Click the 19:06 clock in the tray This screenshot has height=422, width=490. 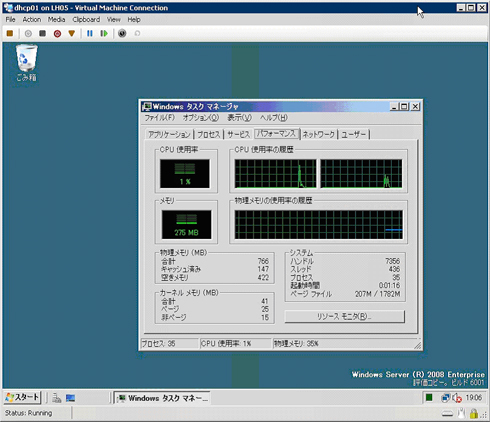click(x=474, y=397)
